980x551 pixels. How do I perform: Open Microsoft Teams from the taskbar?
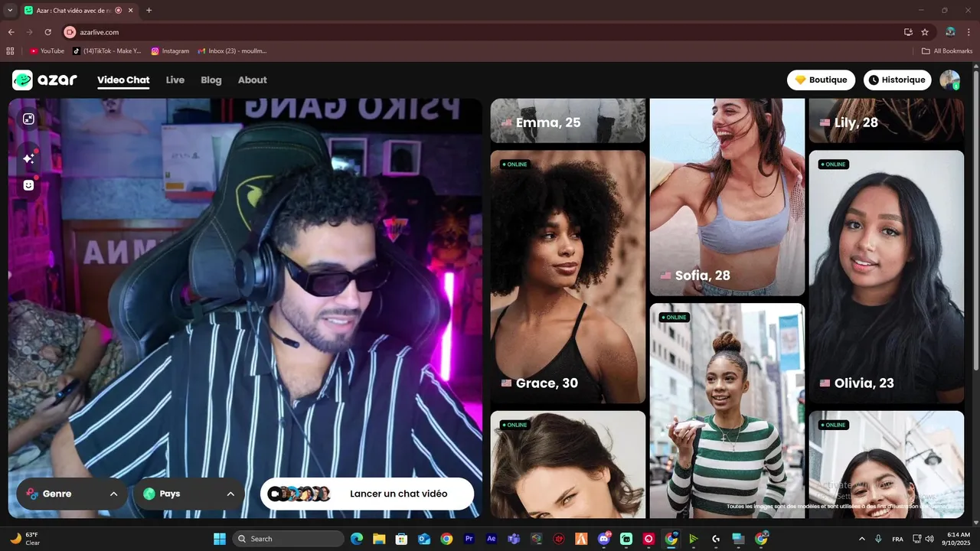point(514,539)
